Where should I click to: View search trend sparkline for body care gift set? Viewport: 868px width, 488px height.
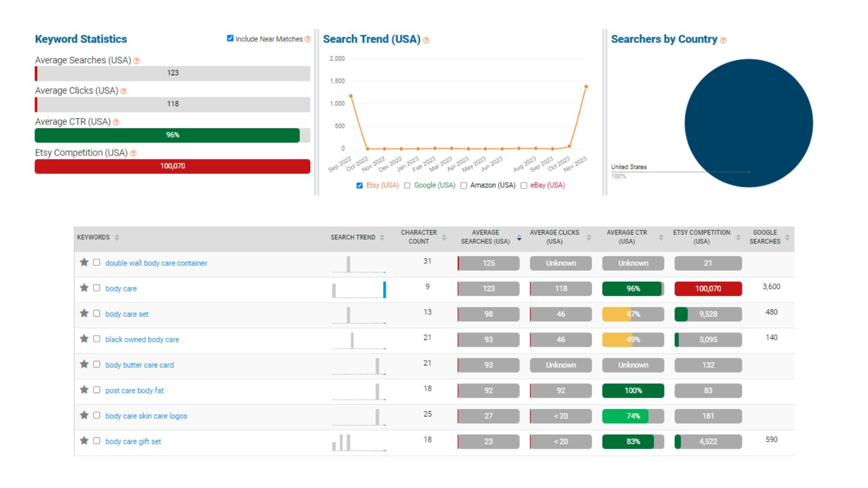click(359, 442)
